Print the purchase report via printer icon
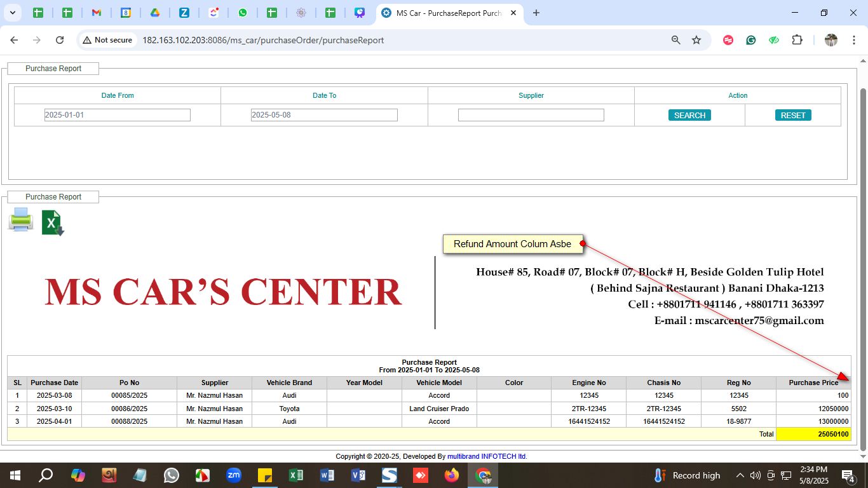This screenshot has width=868, height=488. [x=20, y=220]
